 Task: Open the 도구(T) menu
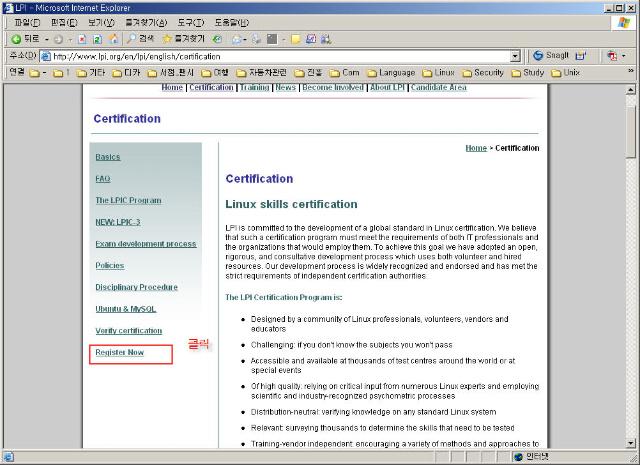tap(191, 22)
